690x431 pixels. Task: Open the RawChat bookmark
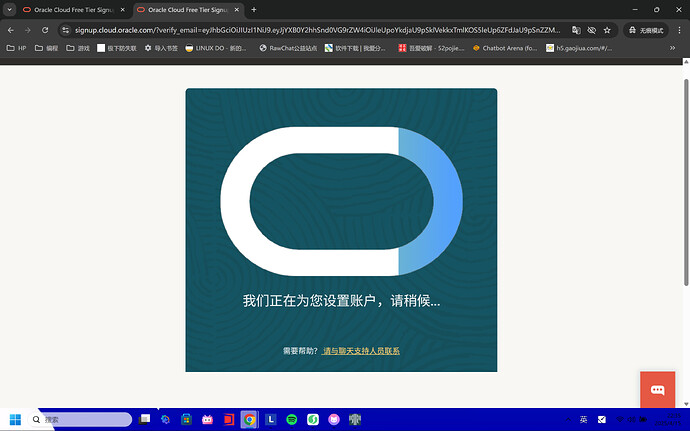(x=288, y=48)
